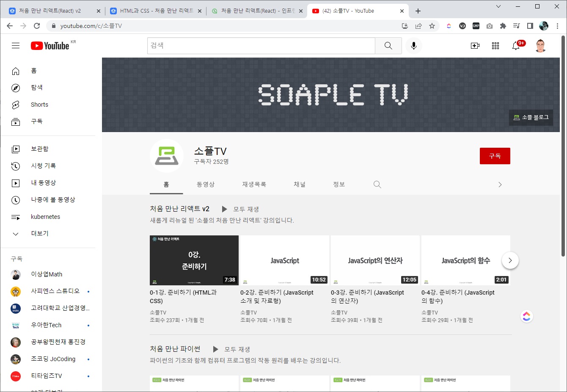This screenshot has height=392, width=567.
Task: Click the browser address bar
Action: (x=228, y=26)
